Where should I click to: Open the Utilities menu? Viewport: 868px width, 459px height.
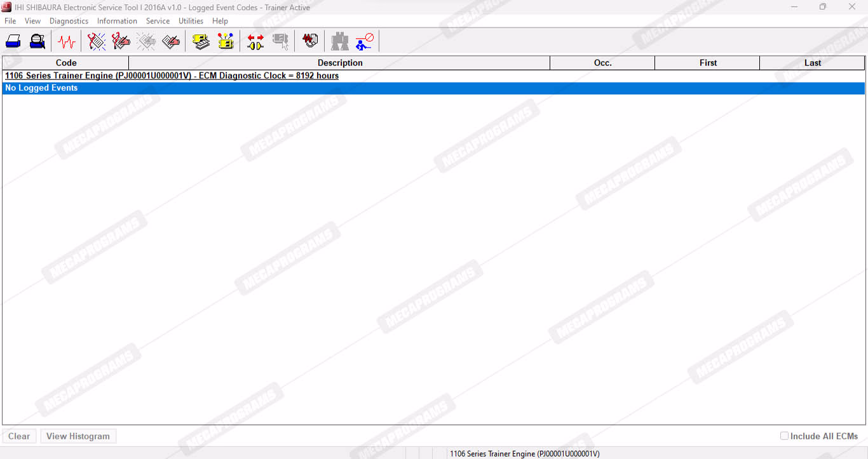(191, 21)
